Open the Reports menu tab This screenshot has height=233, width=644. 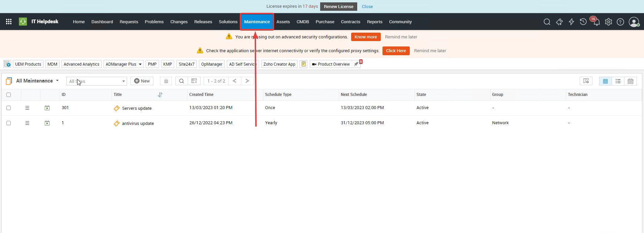[374, 22]
